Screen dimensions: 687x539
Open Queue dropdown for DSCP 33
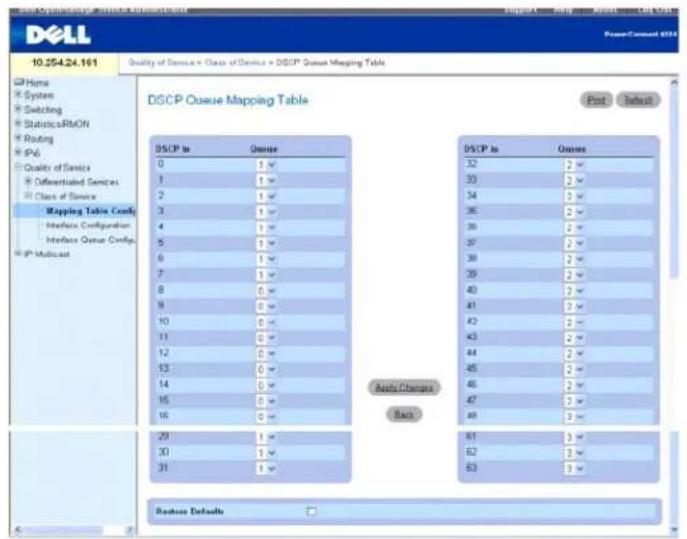574,181
